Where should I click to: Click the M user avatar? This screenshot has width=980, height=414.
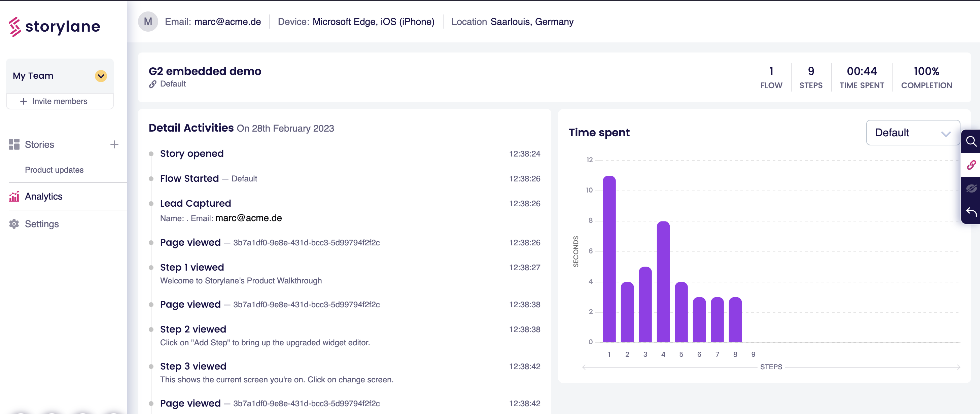click(x=148, y=22)
